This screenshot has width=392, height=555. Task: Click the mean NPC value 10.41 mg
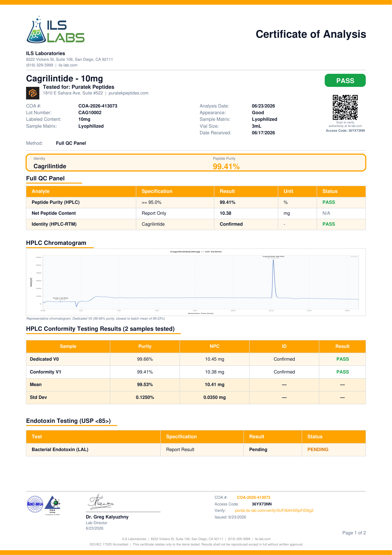pos(214,385)
